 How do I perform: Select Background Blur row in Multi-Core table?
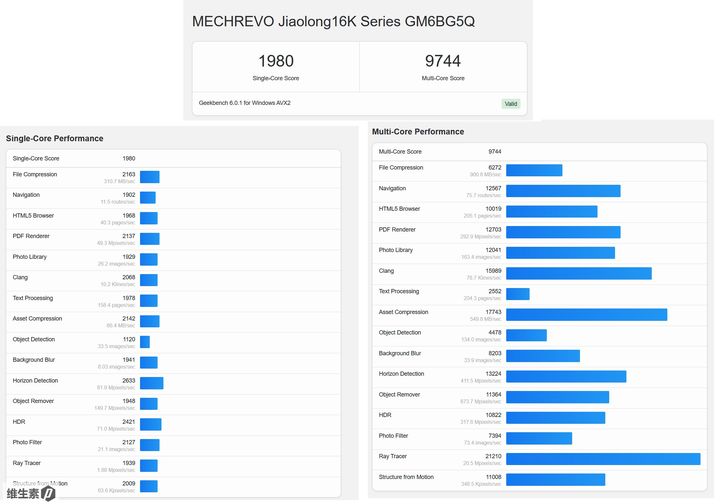pos(540,357)
